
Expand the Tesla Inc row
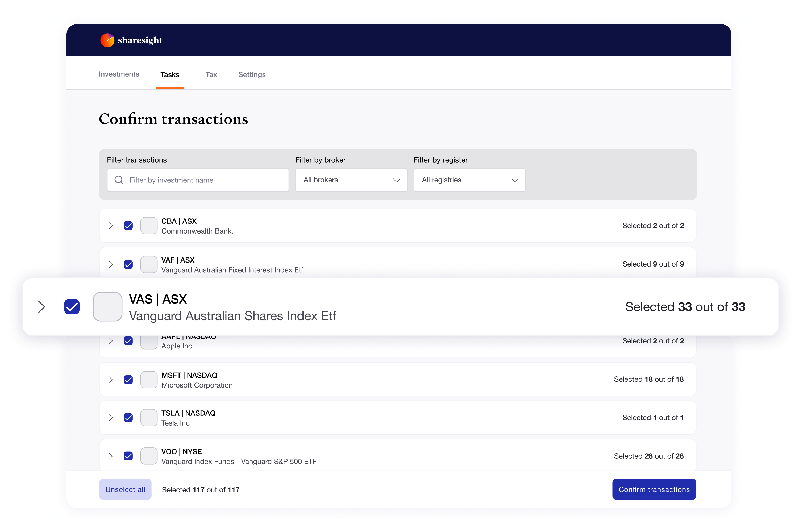point(111,418)
